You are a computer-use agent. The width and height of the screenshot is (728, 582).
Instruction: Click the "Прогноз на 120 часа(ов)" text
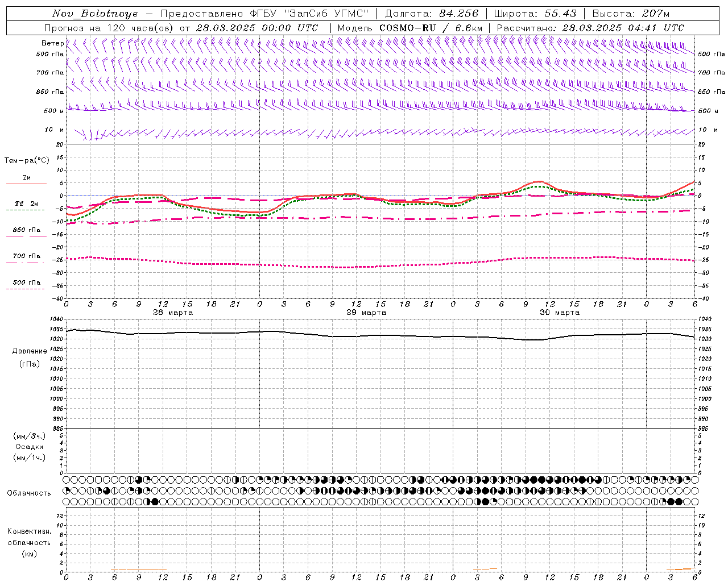click(x=109, y=28)
